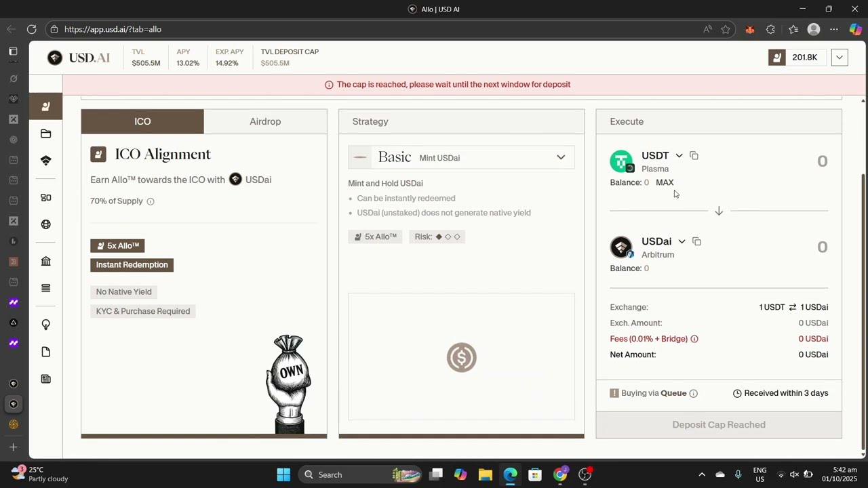This screenshot has width=868, height=488.
Task: Open the Allo page in the sidebar
Action: tap(46, 106)
